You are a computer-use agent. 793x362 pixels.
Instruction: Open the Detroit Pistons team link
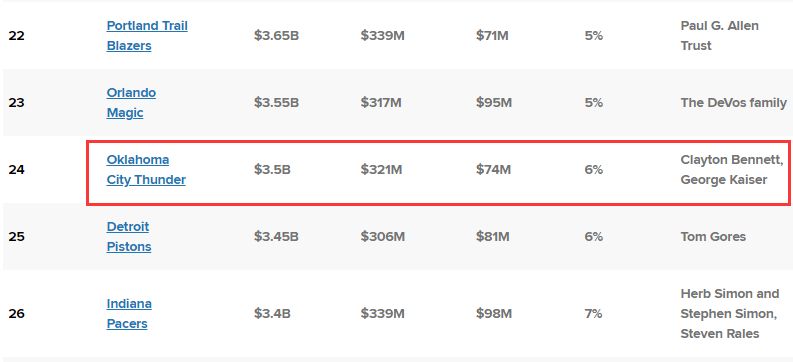click(128, 237)
